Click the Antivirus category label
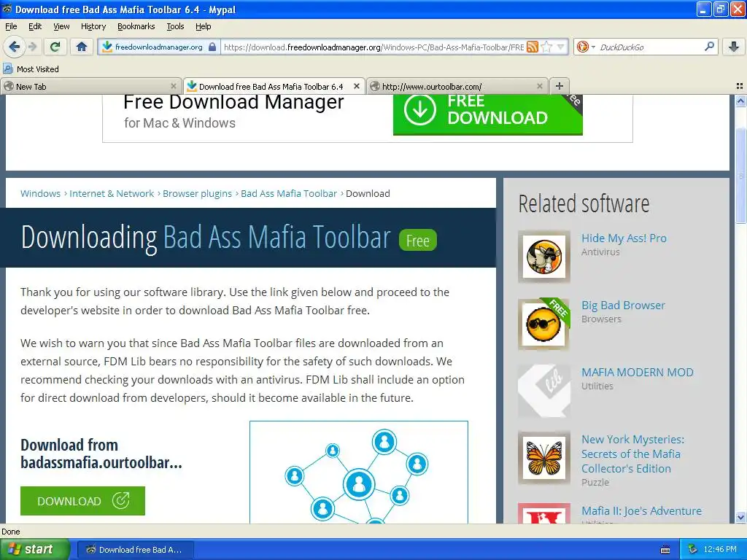Screen dimensions: 747x560 pyautogui.click(x=600, y=252)
